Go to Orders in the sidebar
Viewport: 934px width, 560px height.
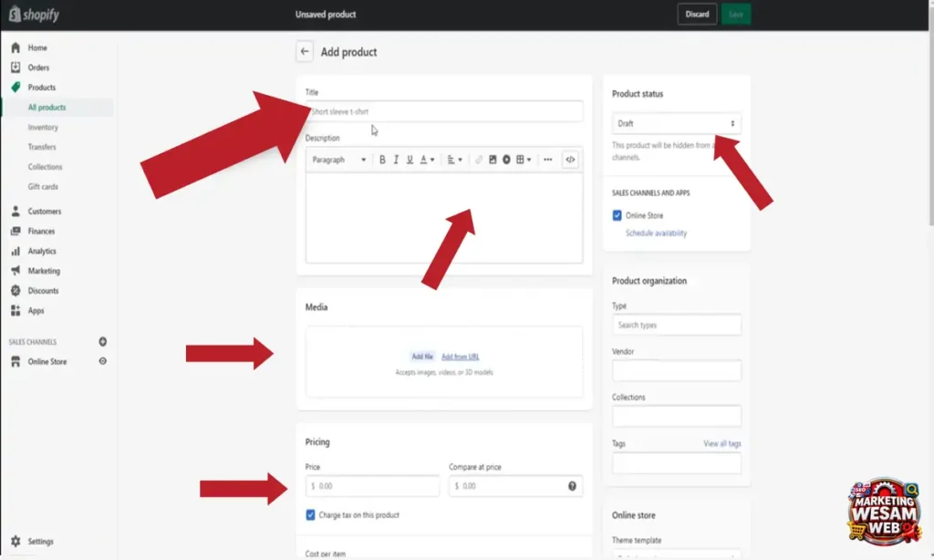coord(38,67)
